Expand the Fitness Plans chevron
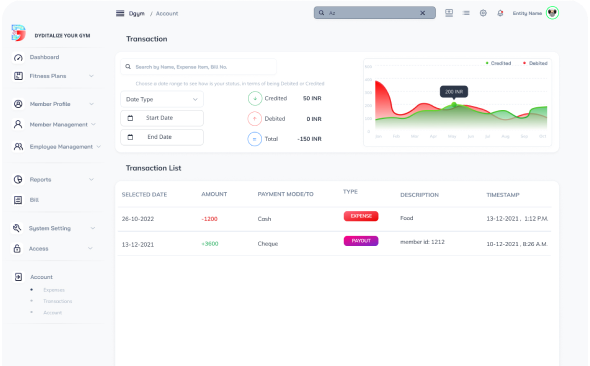This screenshot has height=366, width=590. click(91, 76)
